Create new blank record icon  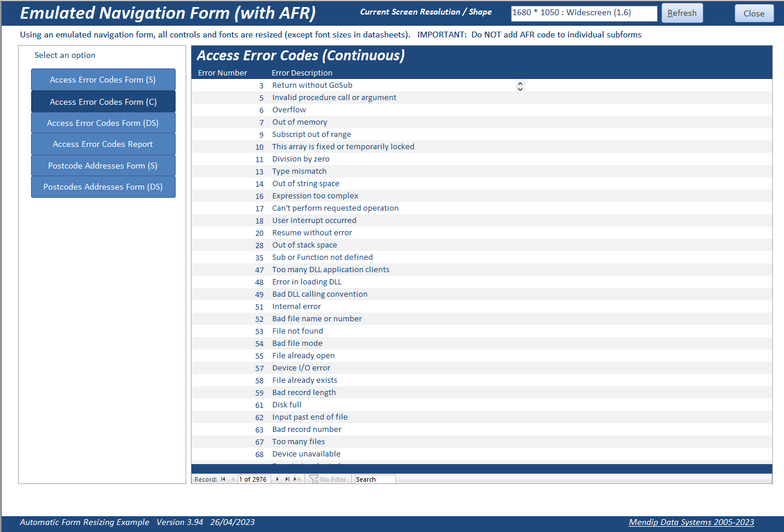(x=297, y=479)
